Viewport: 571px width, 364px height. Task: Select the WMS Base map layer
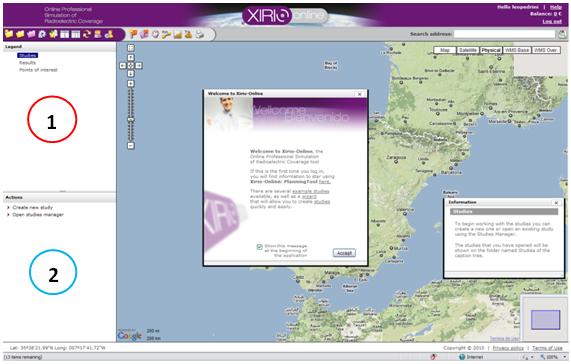tap(517, 50)
